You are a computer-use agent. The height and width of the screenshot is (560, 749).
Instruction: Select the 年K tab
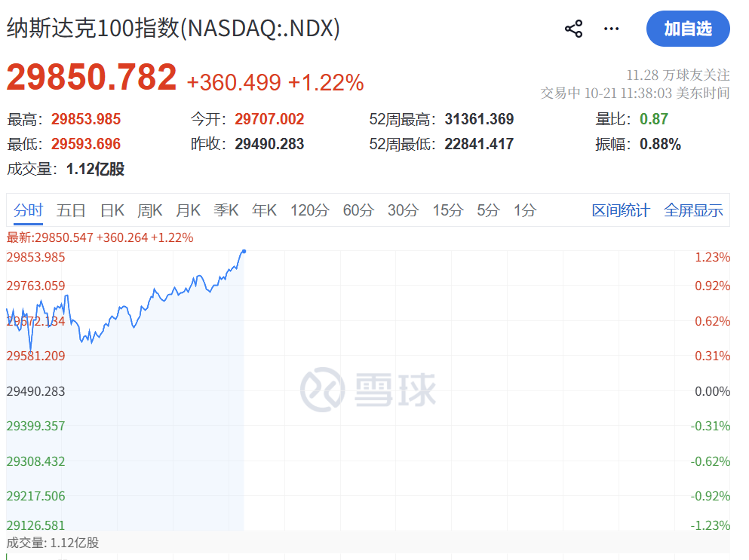click(264, 210)
